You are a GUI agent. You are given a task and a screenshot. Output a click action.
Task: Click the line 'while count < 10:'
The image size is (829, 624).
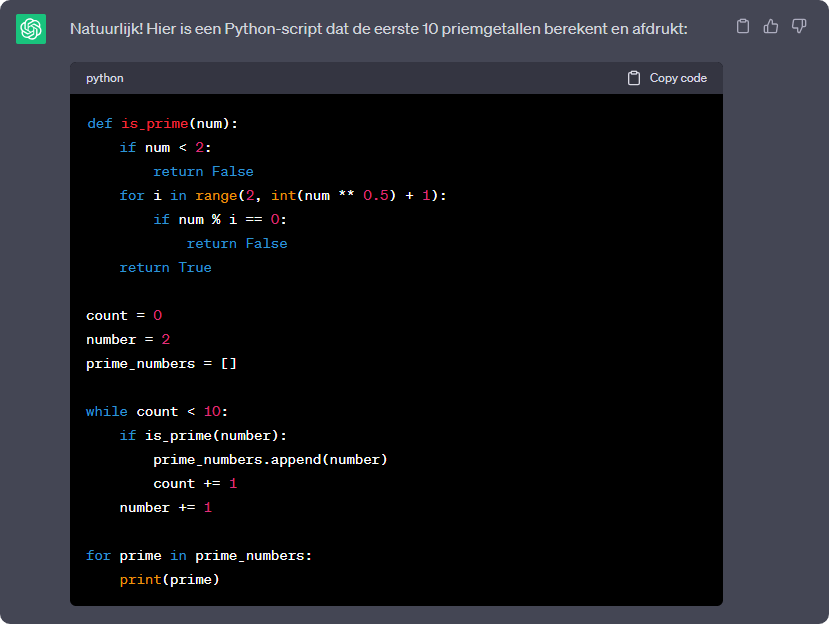tap(157, 411)
